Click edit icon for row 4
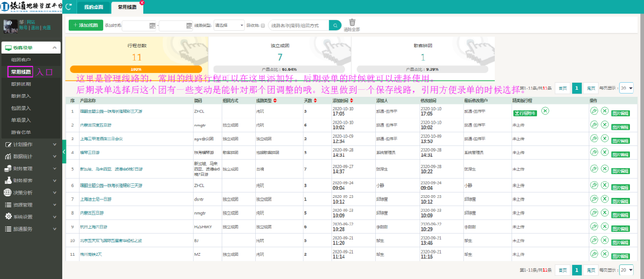 pyautogui.click(x=594, y=152)
